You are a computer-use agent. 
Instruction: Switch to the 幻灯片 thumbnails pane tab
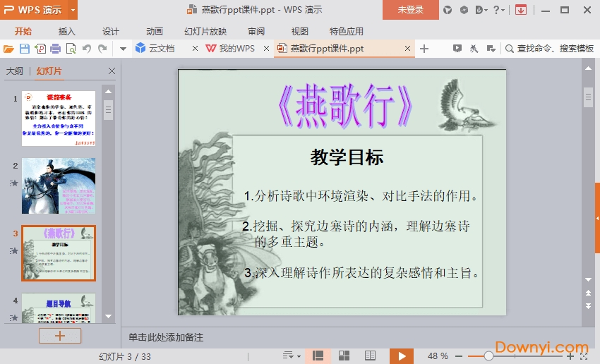(x=49, y=71)
